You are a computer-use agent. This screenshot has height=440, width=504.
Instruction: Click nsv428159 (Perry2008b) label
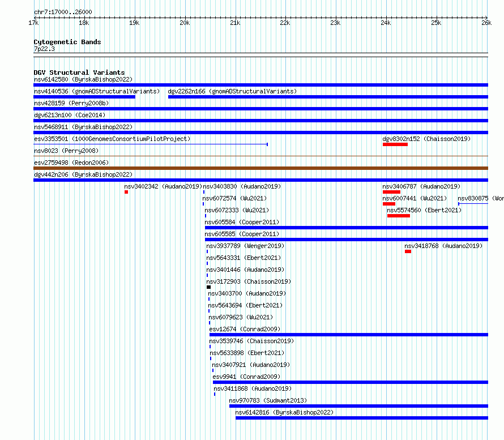point(71,103)
